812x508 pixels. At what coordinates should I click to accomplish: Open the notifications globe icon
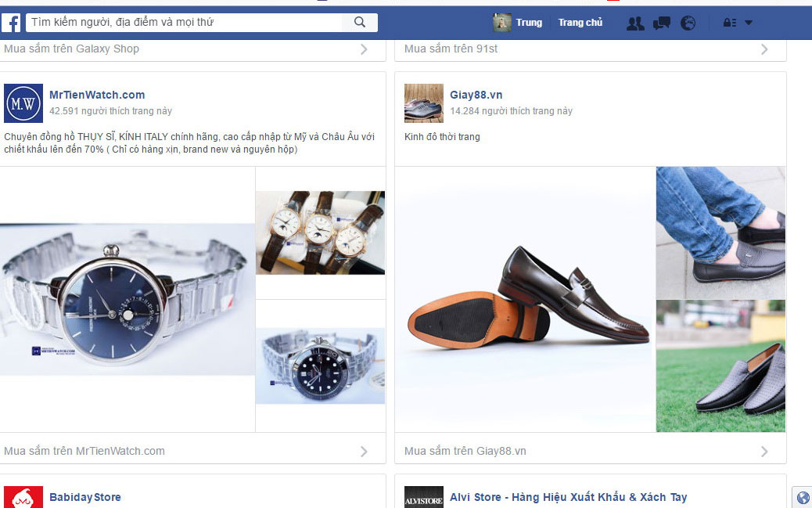pos(688,23)
